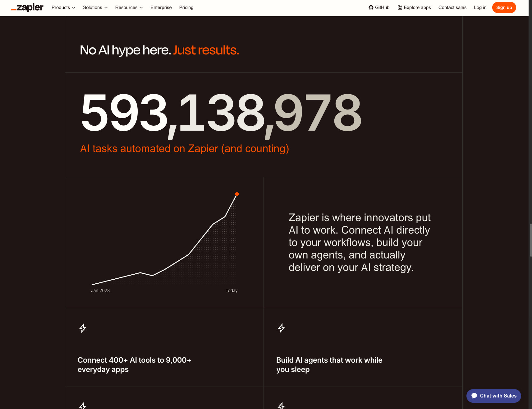
Task: Click the orange data point on the chart
Action: (x=237, y=194)
